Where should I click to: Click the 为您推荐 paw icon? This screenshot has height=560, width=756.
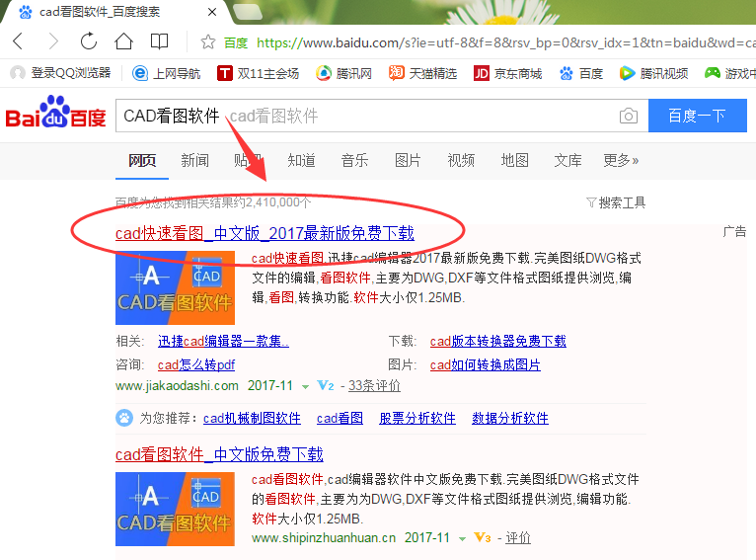pos(124,418)
